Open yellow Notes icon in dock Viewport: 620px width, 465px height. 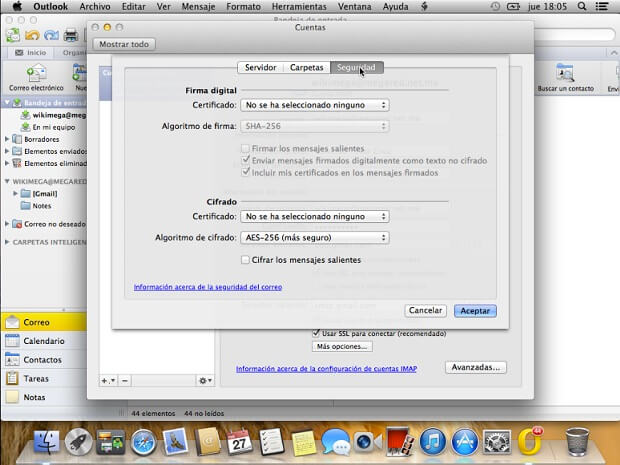[303, 442]
